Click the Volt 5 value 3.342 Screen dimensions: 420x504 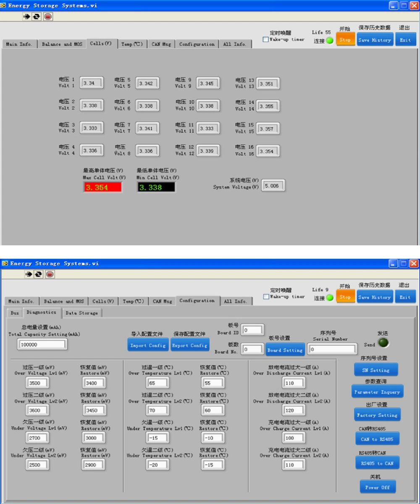(x=147, y=83)
